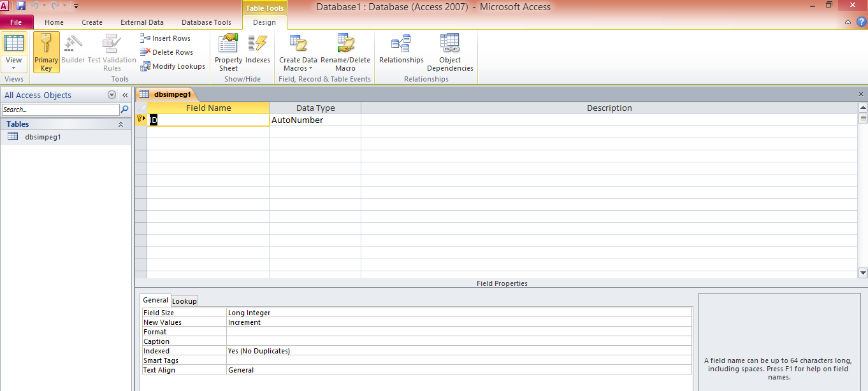Toggle the Primary Key button
This screenshot has width=868, height=391.
pyautogui.click(x=46, y=52)
